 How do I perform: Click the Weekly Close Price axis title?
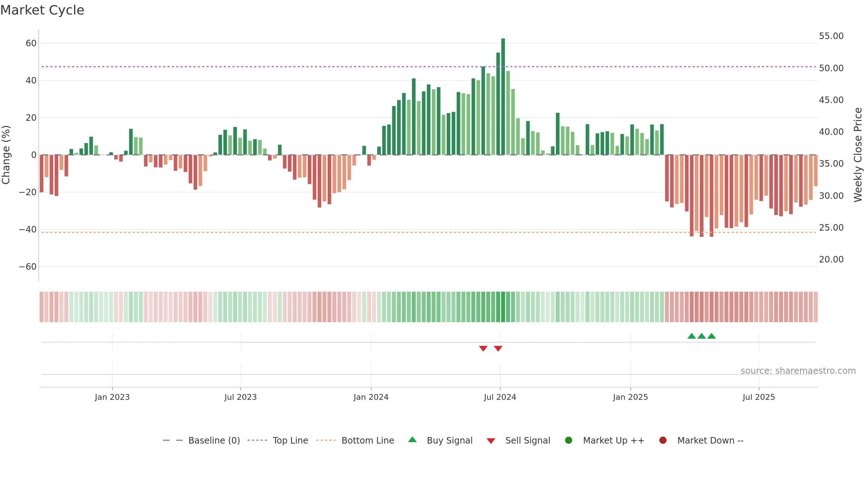coord(858,155)
